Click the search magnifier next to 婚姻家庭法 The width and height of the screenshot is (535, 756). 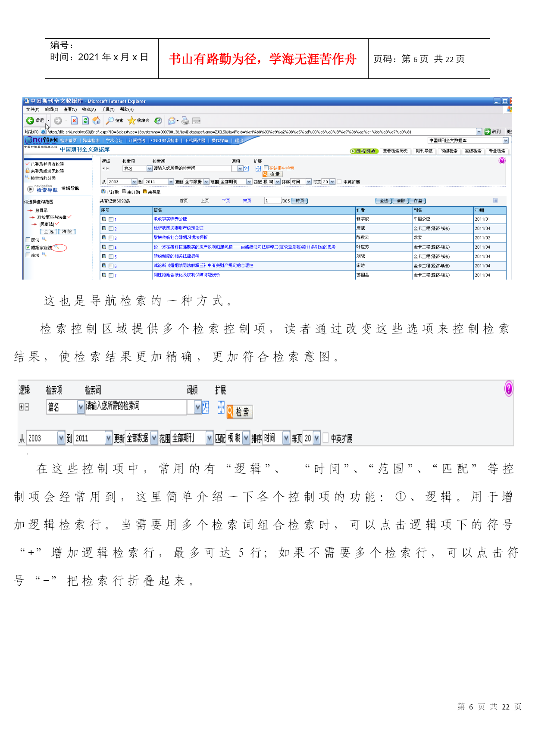pyautogui.click(x=56, y=247)
